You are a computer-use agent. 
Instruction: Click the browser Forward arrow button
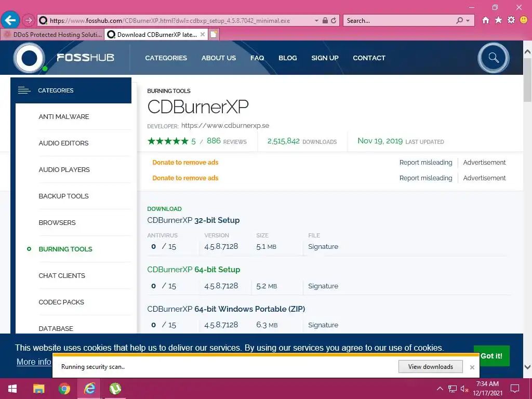[x=29, y=20]
